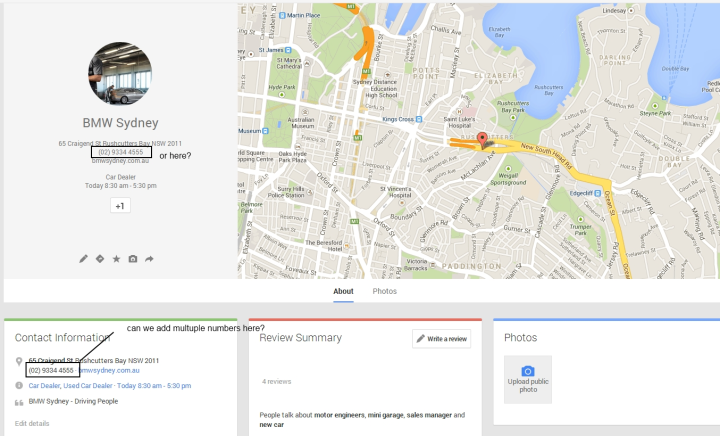Click the Edit details link

32,423
